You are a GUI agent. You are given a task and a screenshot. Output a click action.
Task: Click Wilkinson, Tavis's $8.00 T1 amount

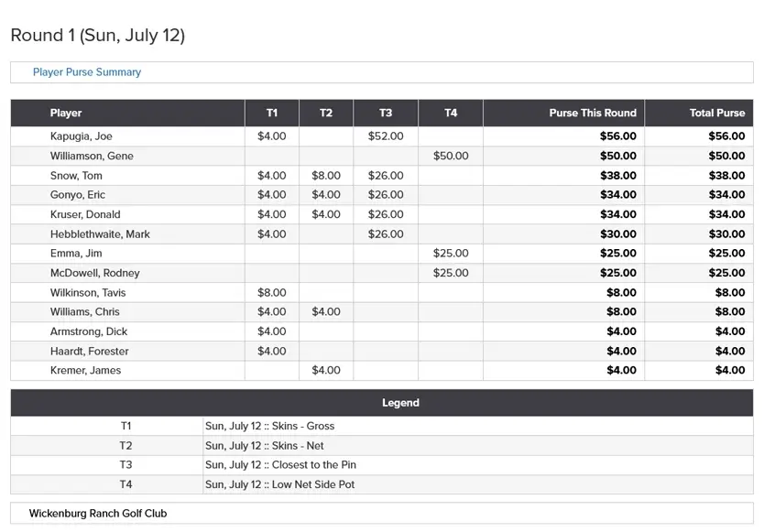(x=272, y=292)
